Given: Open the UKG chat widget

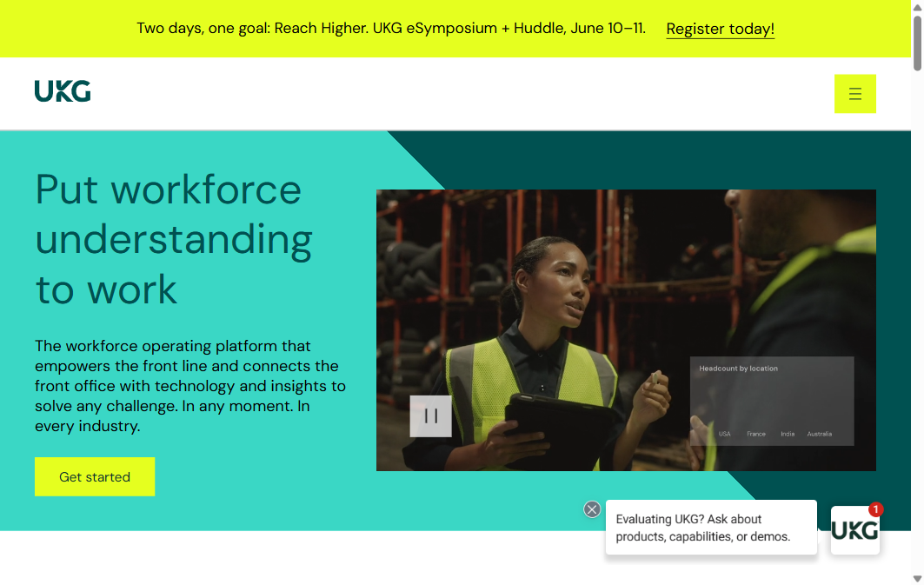Looking at the screenshot, I should 854,530.
